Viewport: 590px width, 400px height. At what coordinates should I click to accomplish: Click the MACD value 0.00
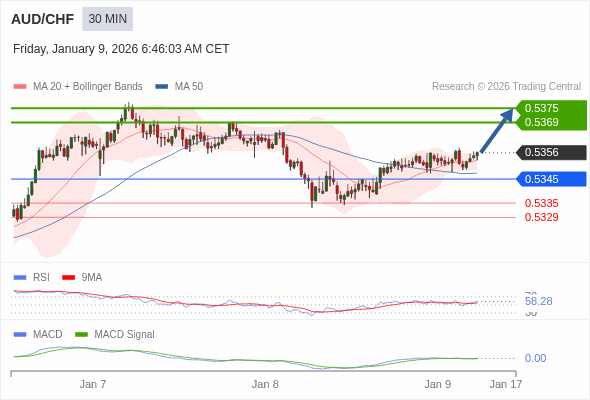535,358
